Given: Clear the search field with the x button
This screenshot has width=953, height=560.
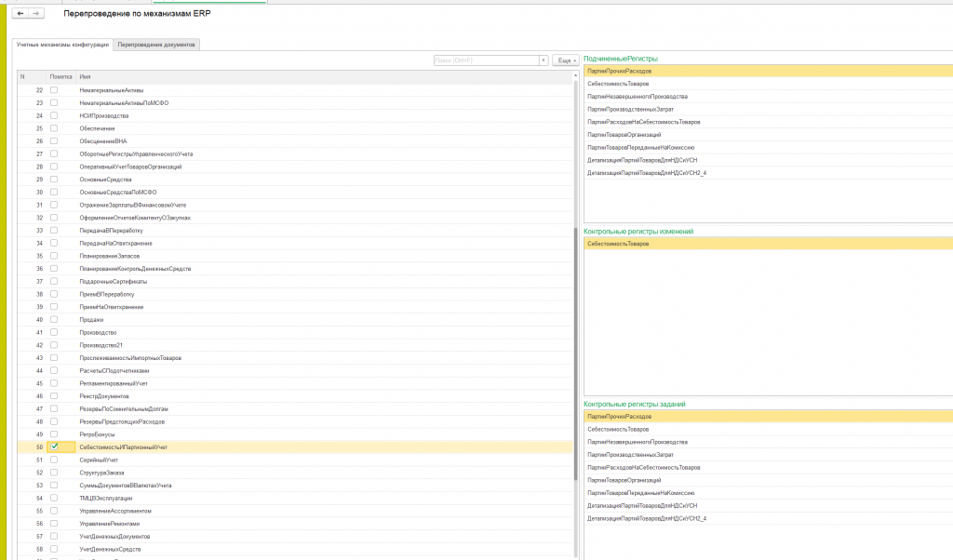Looking at the screenshot, I should pos(544,60).
